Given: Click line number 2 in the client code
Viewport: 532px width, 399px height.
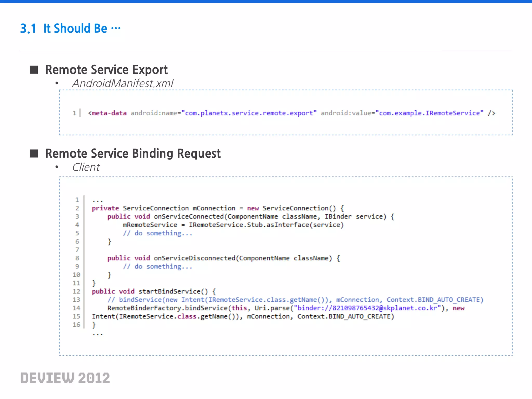Looking at the screenshot, I should [x=77, y=208].
